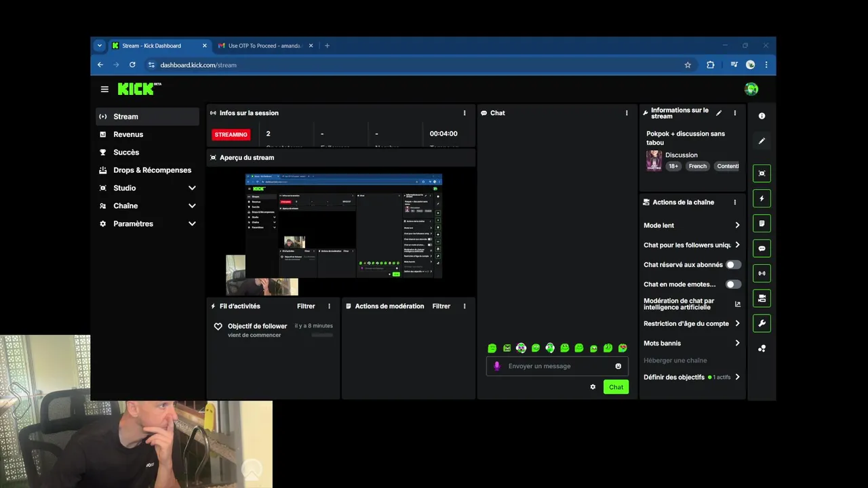Screen dimensions: 868x488
Task: Select Stream in left sidebar
Action: pos(148,117)
